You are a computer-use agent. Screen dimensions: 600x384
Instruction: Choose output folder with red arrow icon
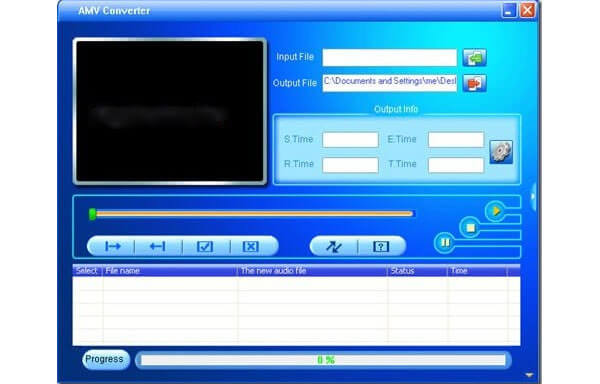coord(474,83)
